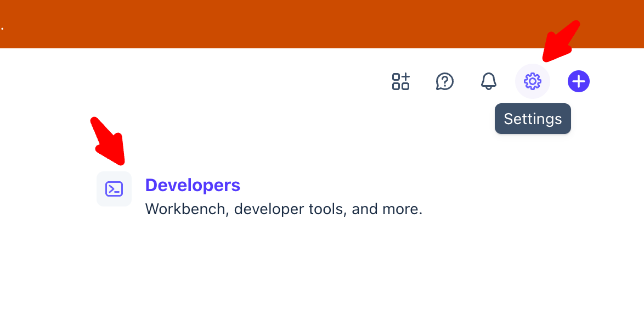This screenshot has width=644, height=324.
Task: Click the blue circular plus button
Action: click(578, 81)
